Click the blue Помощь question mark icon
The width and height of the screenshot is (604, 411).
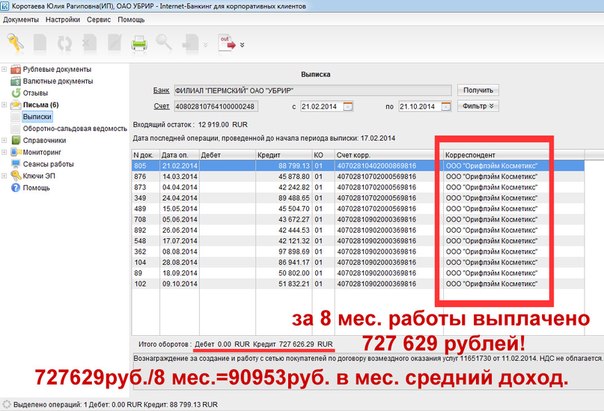(x=14, y=188)
